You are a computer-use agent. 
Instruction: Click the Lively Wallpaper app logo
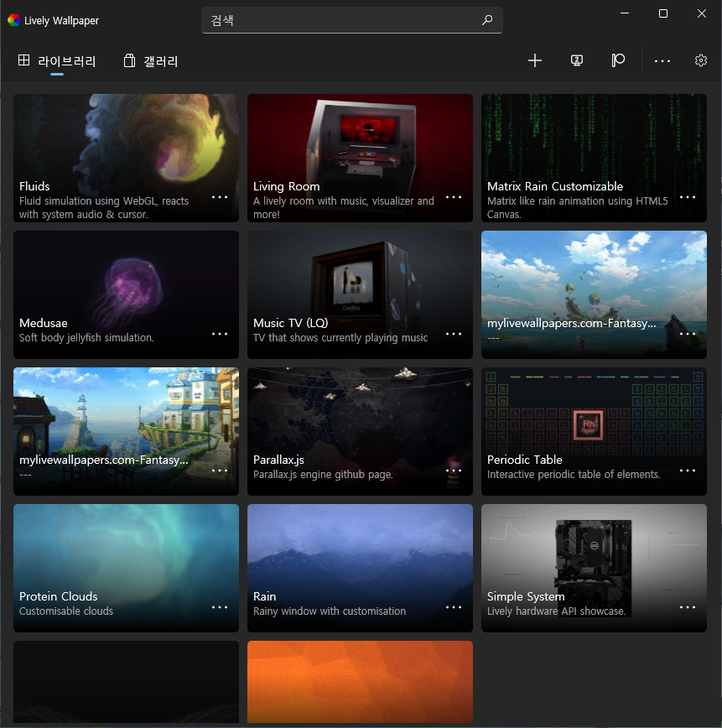point(14,20)
